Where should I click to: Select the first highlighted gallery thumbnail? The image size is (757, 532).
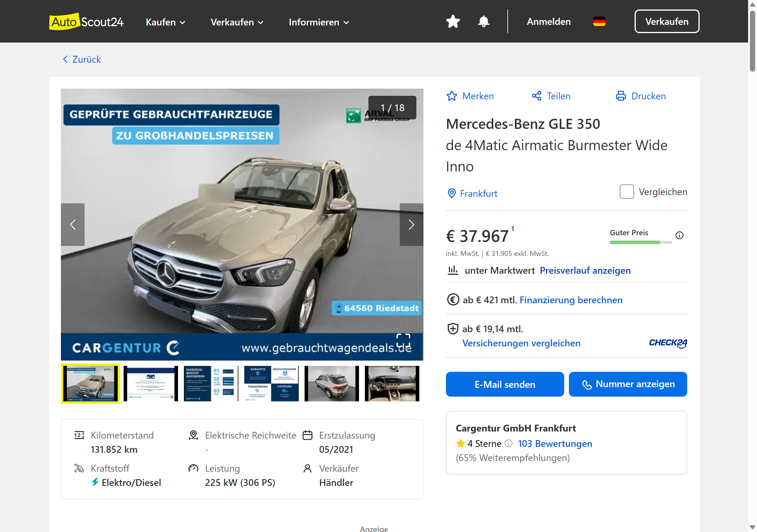point(90,384)
